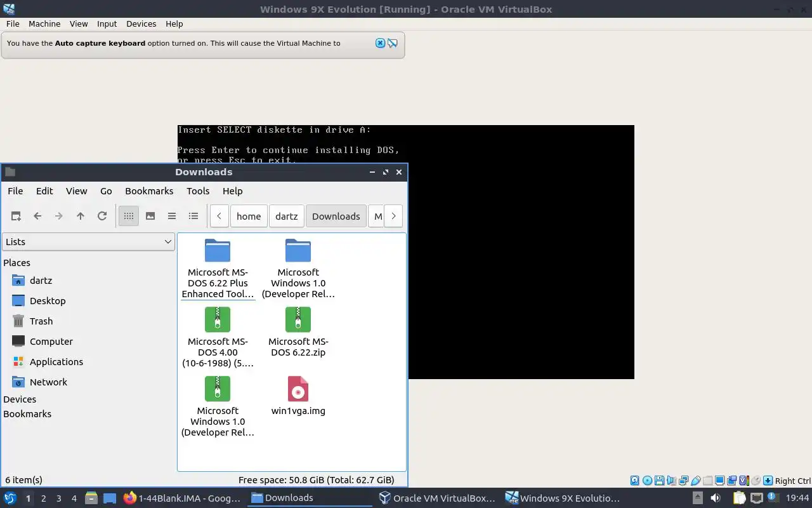Select Microsoft Windows 1.0 zip archive
Image resolution: width=812 pixels, height=508 pixels.
218,406
